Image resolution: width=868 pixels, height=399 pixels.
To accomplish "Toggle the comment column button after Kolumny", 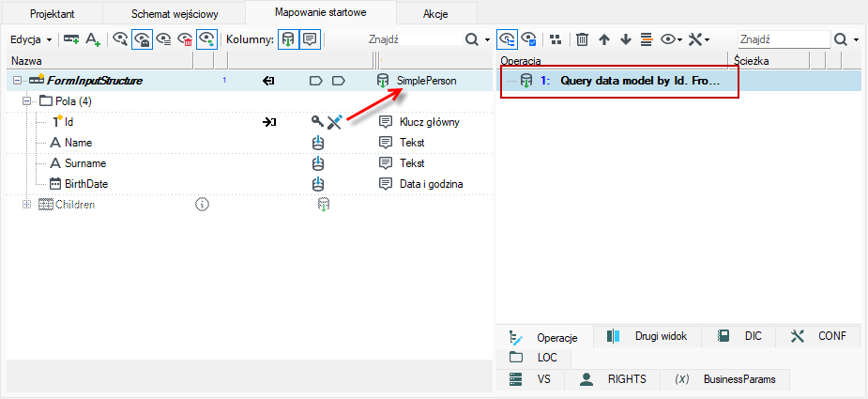I will coord(310,39).
